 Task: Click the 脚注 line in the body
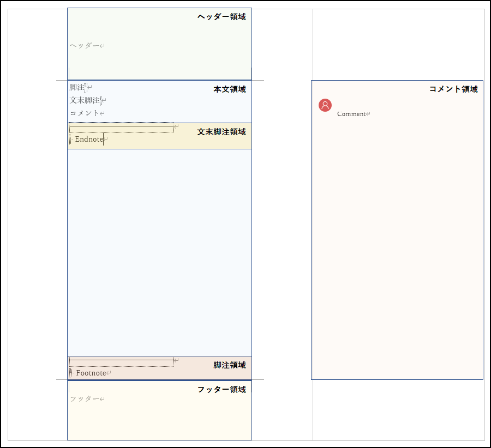[x=77, y=87]
